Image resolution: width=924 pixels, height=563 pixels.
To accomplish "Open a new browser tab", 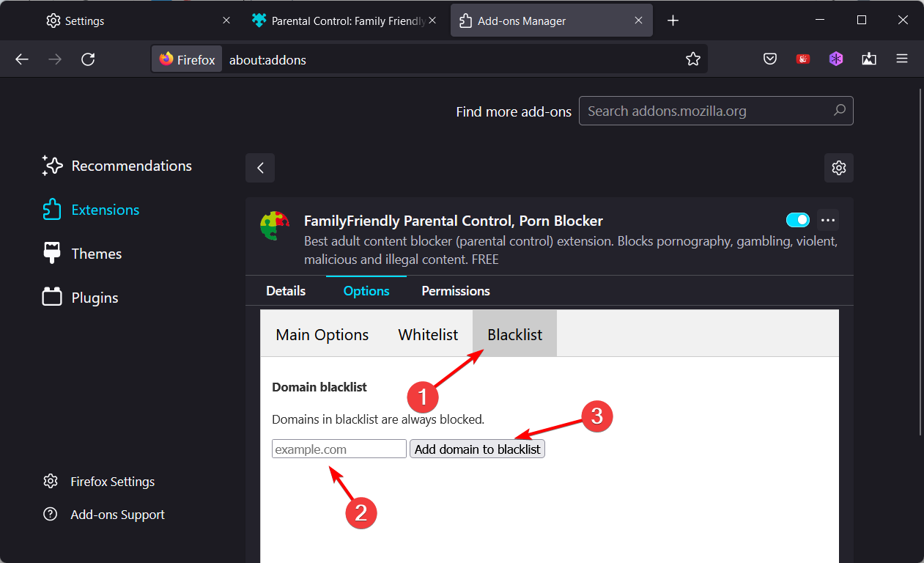I will (x=673, y=21).
